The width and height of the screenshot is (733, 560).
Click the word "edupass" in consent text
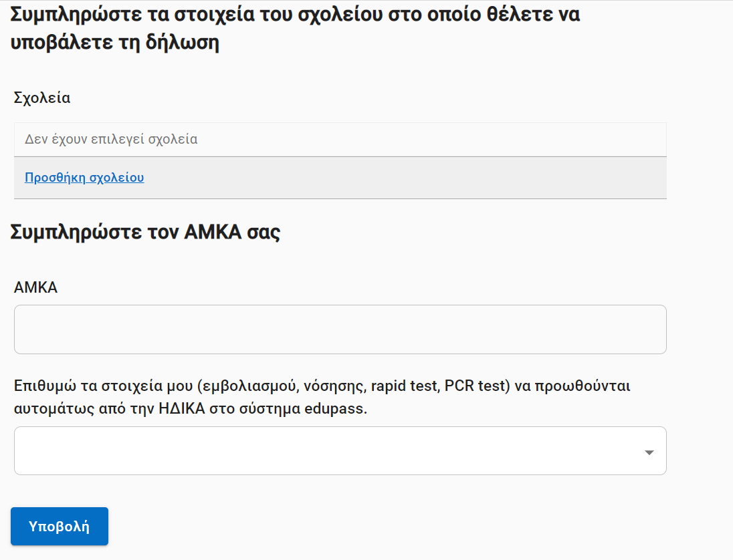[x=338, y=409]
